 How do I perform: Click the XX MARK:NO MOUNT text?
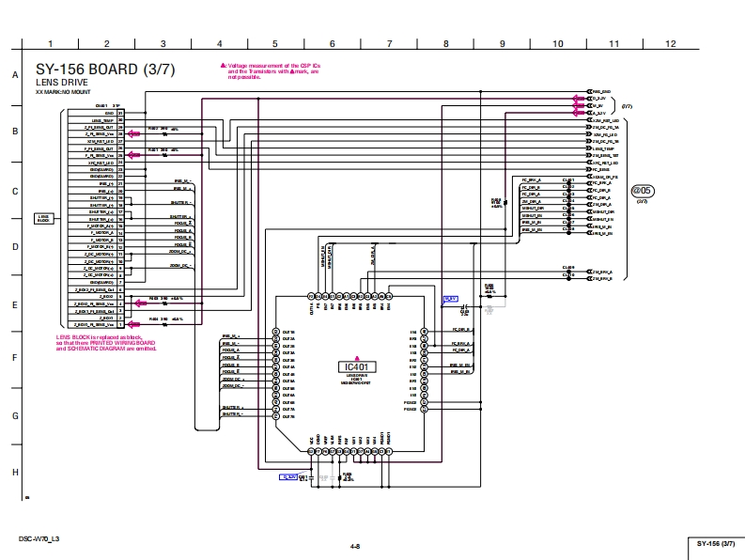pos(63,91)
